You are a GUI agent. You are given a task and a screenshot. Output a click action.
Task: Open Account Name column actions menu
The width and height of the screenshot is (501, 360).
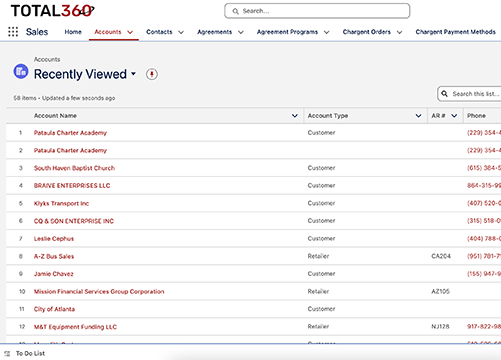click(295, 116)
